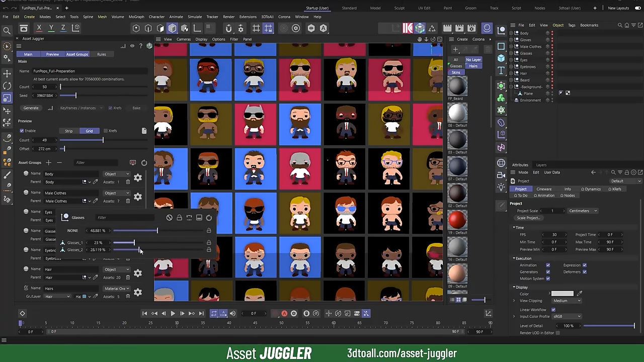
Task: Select the Move tool in left toolbar
Action: (7, 73)
